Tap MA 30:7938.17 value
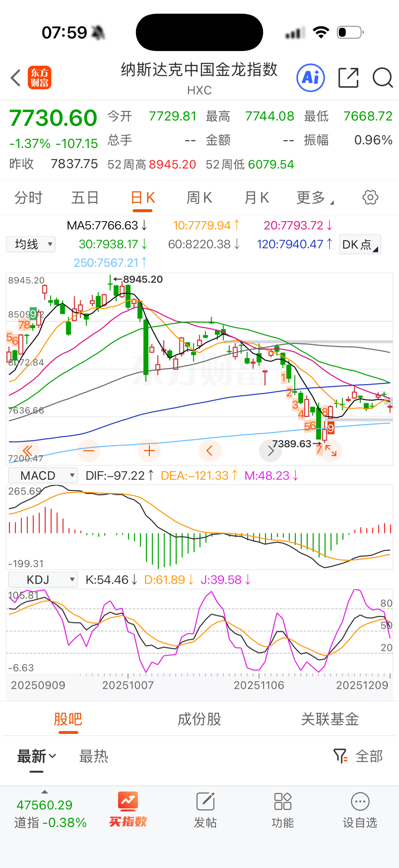Screen dimensions: 399x868 pyautogui.click(x=113, y=244)
